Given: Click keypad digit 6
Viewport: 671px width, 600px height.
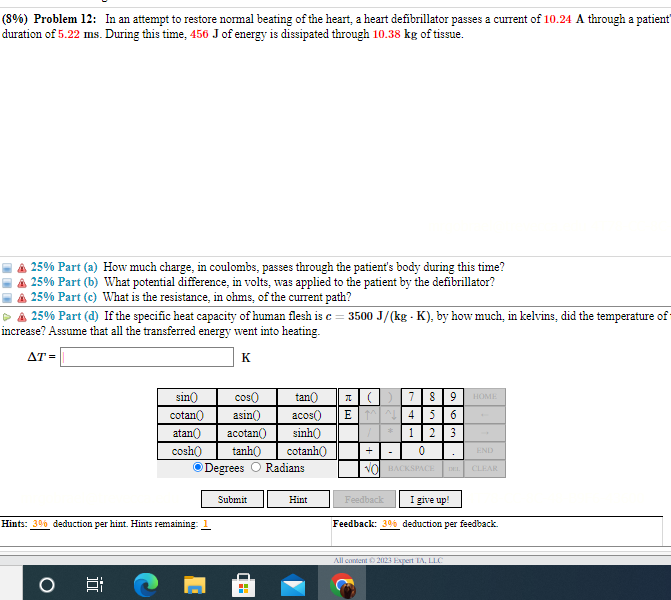Looking at the screenshot, I should pyautogui.click(x=453, y=415).
